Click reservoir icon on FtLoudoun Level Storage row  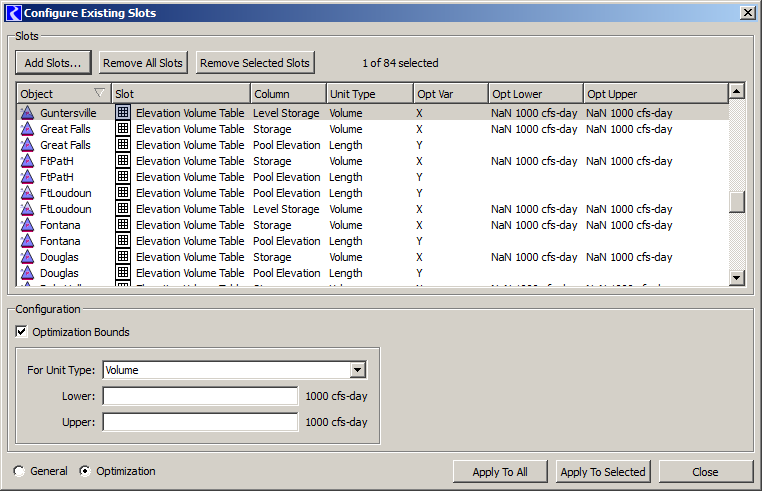pyautogui.click(x=27, y=209)
